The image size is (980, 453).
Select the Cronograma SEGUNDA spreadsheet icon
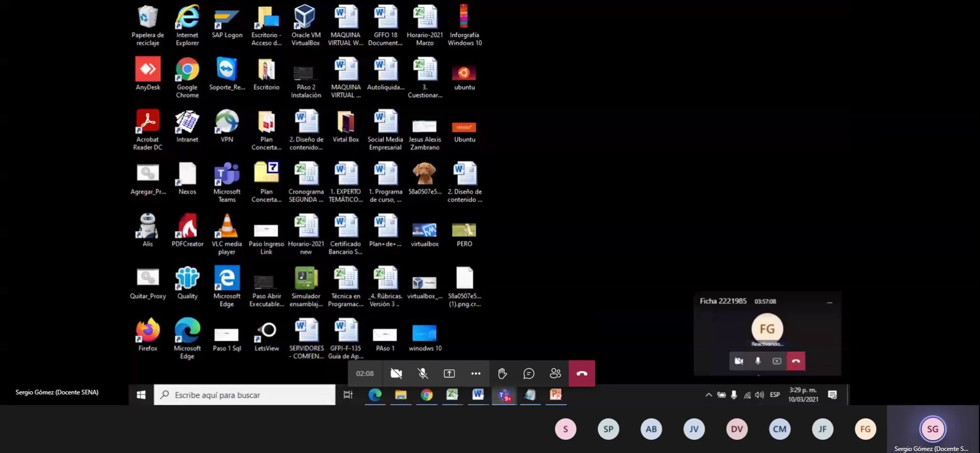pos(306,182)
